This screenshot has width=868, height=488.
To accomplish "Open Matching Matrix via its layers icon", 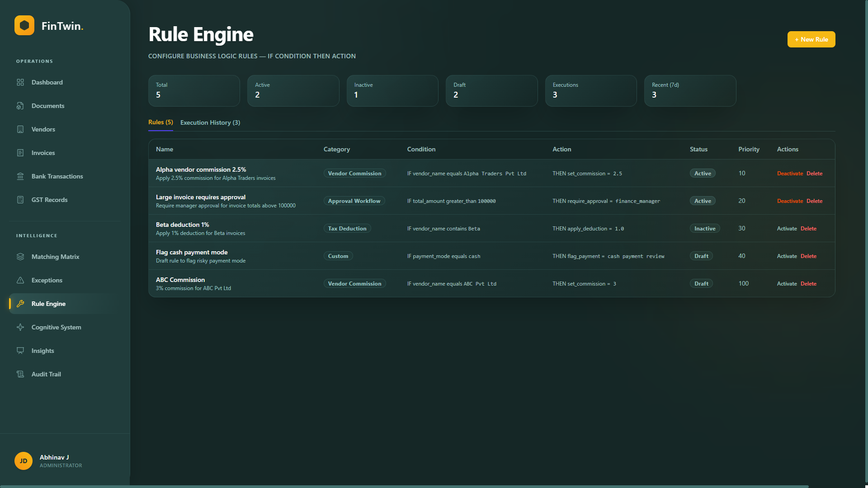I will coord(20,257).
